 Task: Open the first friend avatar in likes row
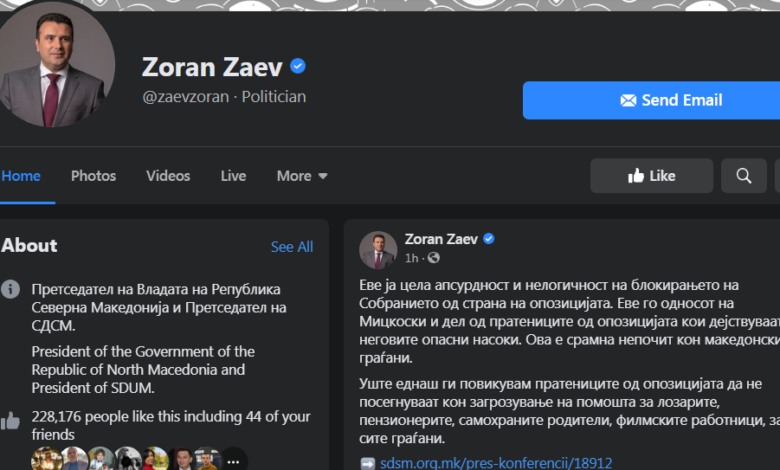(x=46, y=459)
